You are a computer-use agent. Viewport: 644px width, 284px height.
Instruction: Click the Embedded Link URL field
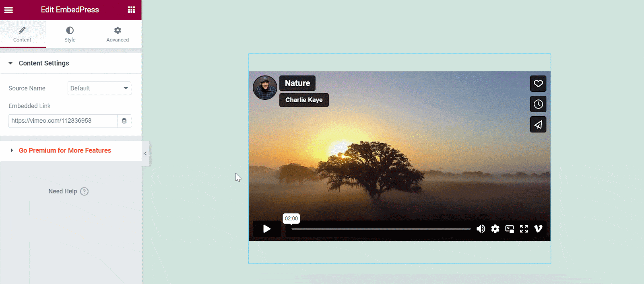tap(63, 121)
